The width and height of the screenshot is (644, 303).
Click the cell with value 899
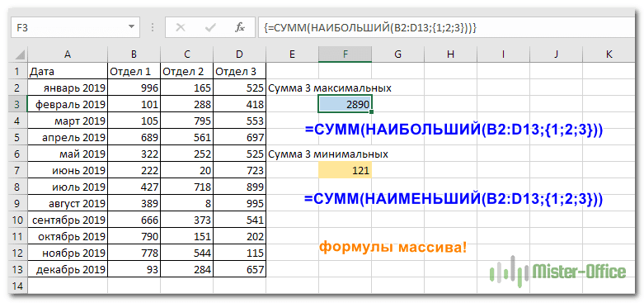click(239, 187)
